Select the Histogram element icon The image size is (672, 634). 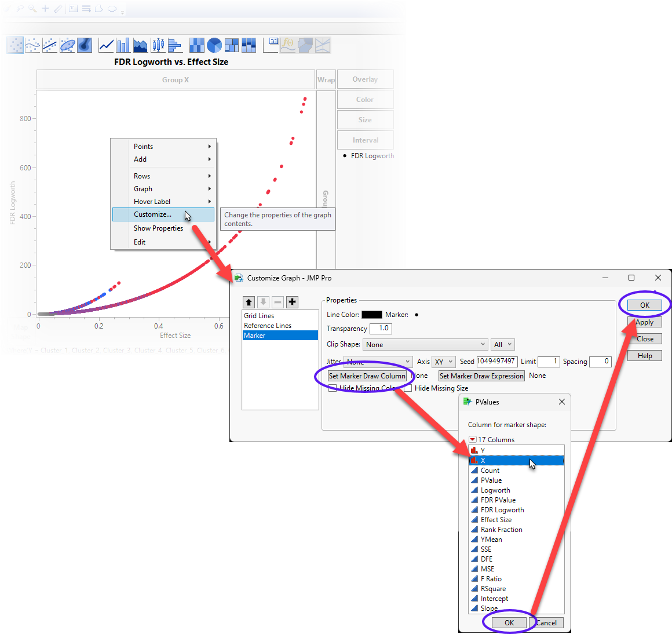[x=175, y=45]
